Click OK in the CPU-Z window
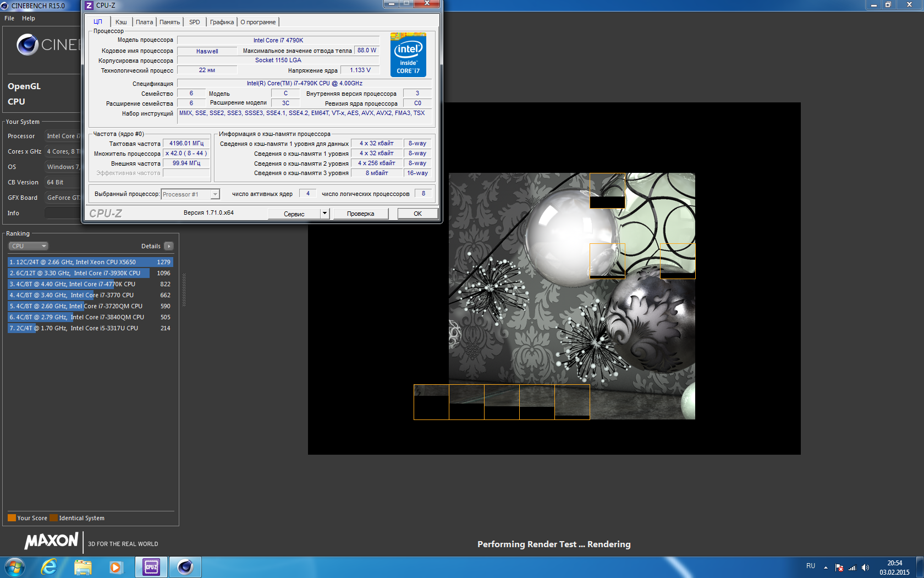The image size is (924, 578). click(x=417, y=214)
